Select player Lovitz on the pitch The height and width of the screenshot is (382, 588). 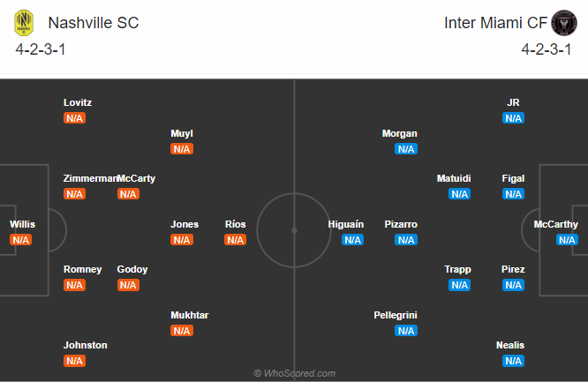click(x=78, y=102)
